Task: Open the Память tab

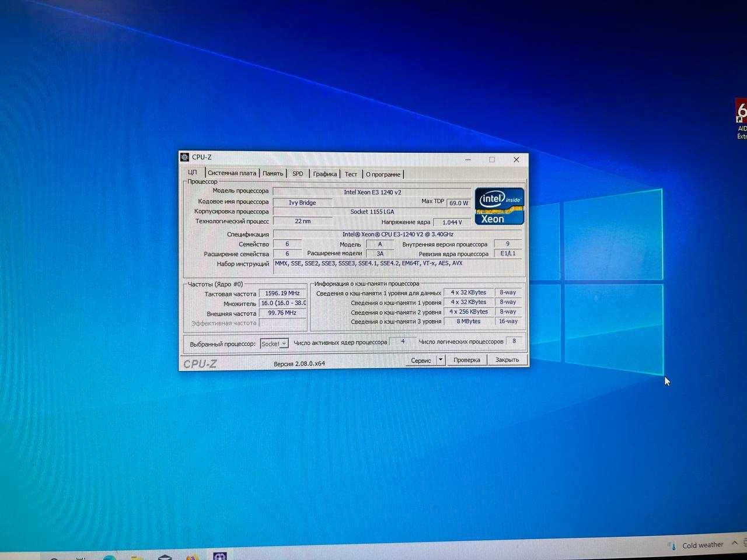Action: tap(273, 173)
